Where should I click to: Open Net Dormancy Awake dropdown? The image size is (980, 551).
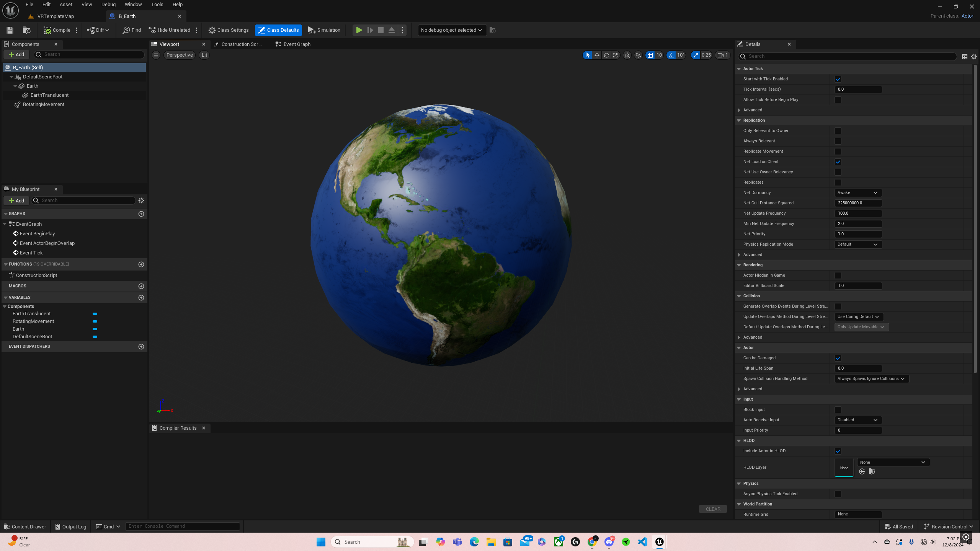[x=858, y=193]
